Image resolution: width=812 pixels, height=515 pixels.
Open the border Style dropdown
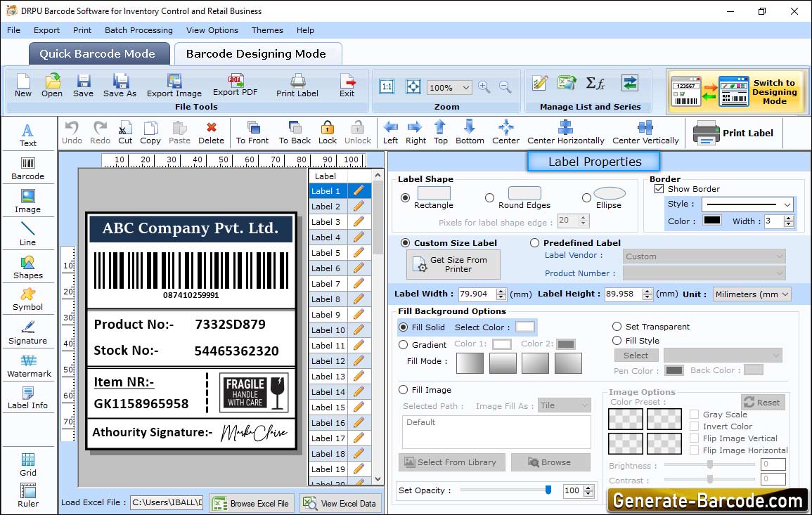coord(748,204)
